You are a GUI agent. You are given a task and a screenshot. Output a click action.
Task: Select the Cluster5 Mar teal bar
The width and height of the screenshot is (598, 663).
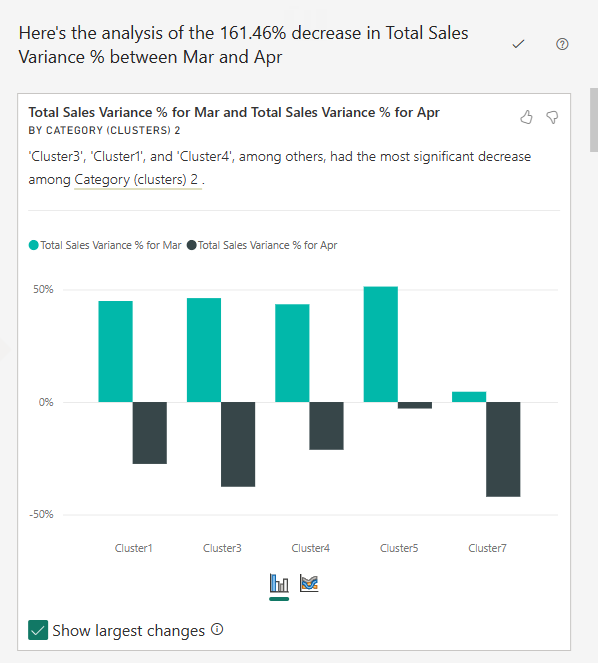click(381, 344)
